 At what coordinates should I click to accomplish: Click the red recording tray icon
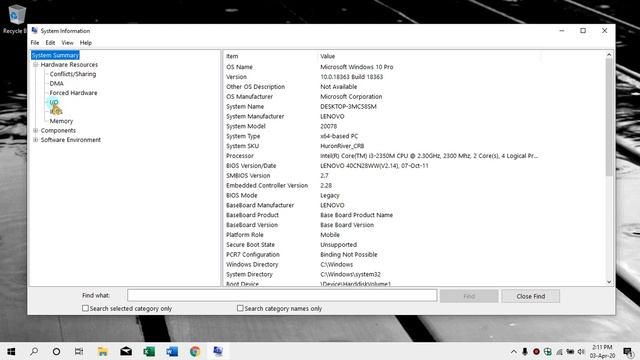pos(536,352)
